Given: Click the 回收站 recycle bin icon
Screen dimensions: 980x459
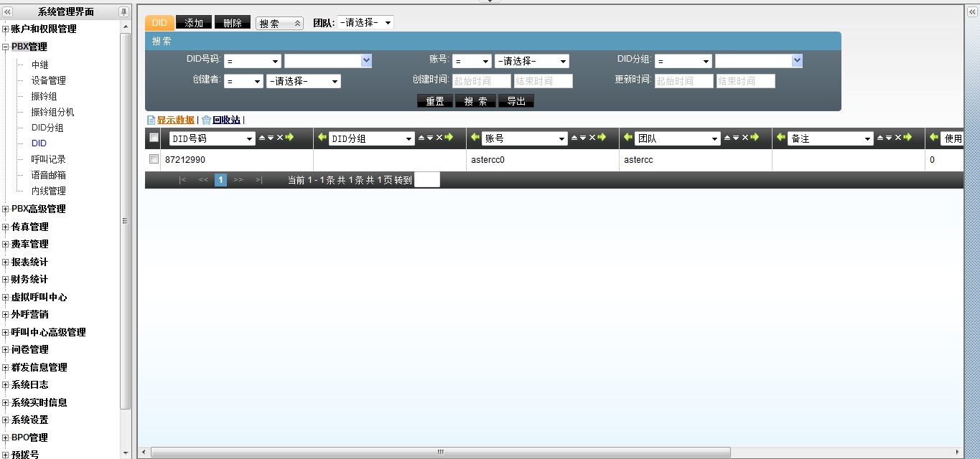Looking at the screenshot, I should coord(207,120).
